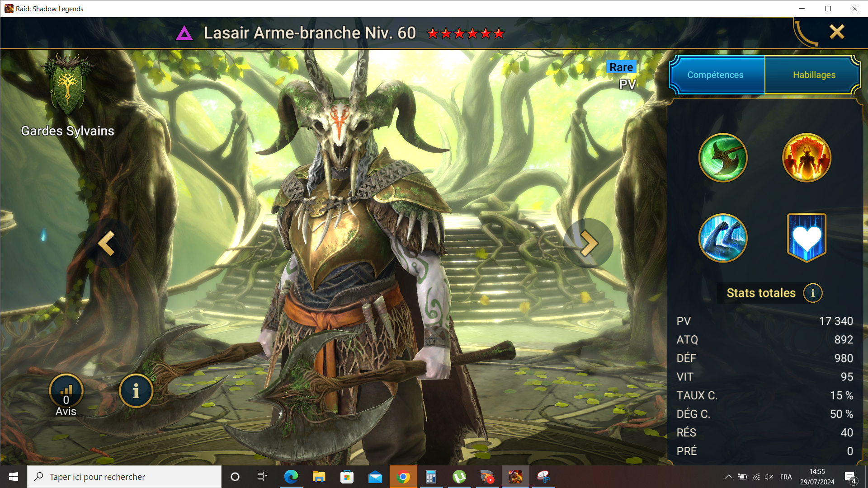Click the champion info button
This screenshot has height=488, width=868.
point(136,391)
